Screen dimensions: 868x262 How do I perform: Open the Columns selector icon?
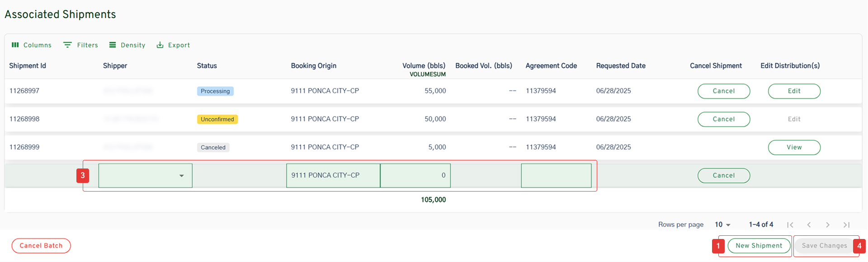[x=15, y=45]
